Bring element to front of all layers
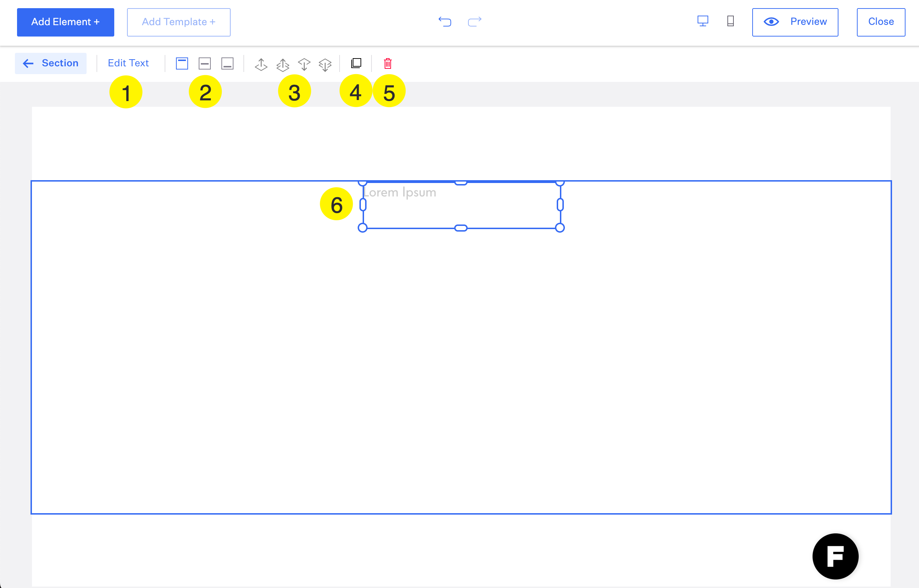919x588 pixels. 283,65
